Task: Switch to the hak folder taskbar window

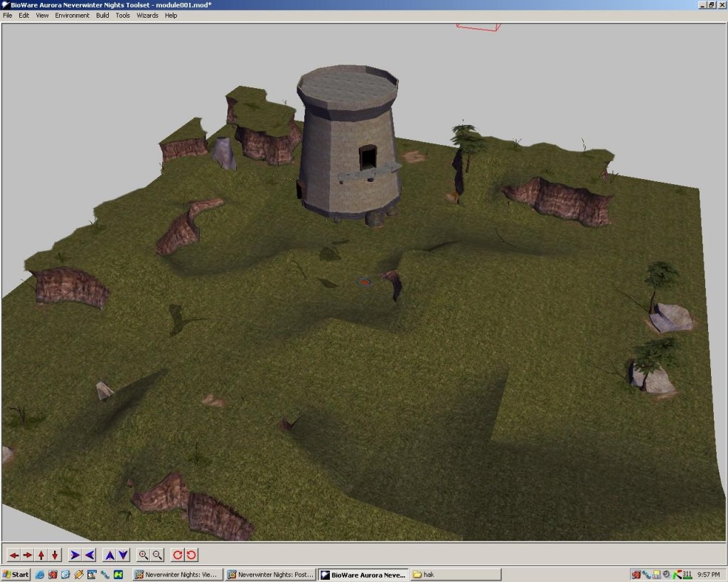Action: pyautogui.click(x=455, y=574)
